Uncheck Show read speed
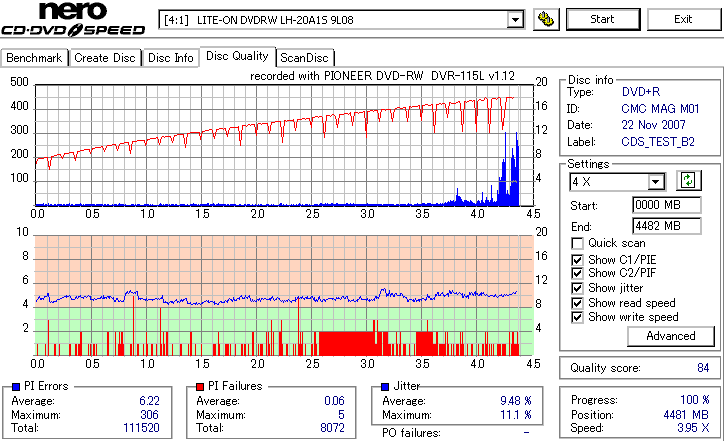The height and width of the screenshot is (441, 724). coord(577,303)
